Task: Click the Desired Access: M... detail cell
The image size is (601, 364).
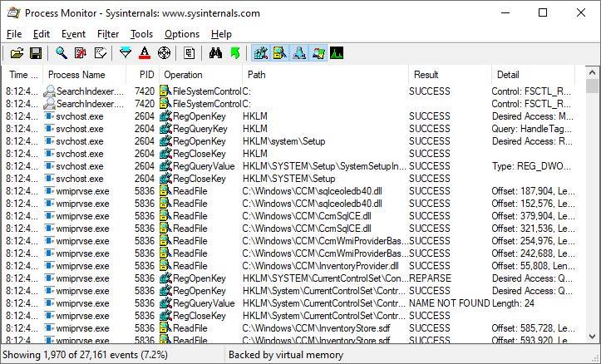Action: tap(533, 116)
